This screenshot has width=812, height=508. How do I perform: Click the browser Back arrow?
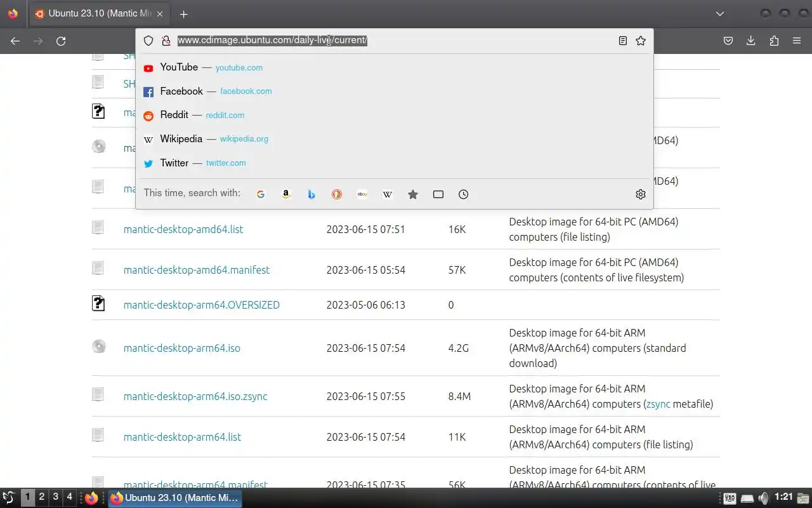[x=15, y=41]
